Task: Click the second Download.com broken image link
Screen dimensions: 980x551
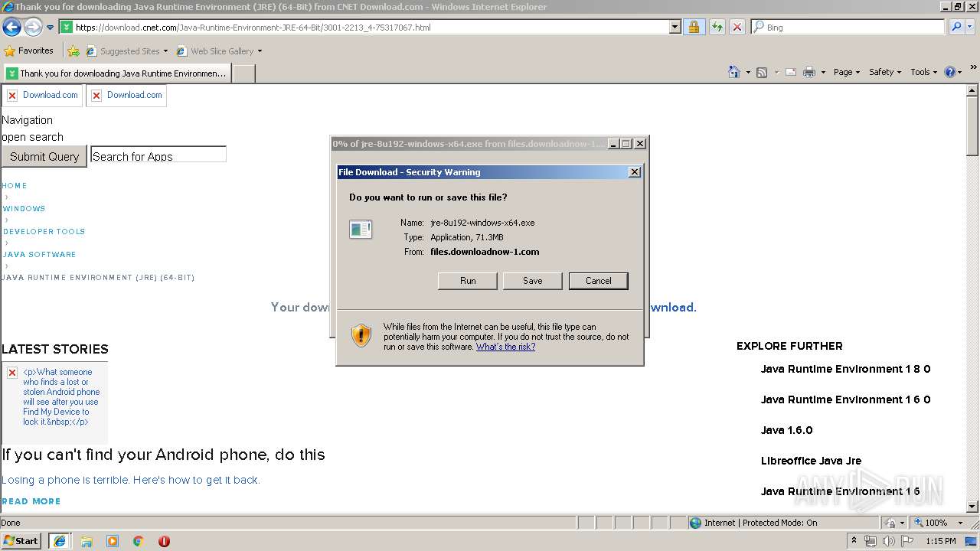Action: tap(127, 95)
